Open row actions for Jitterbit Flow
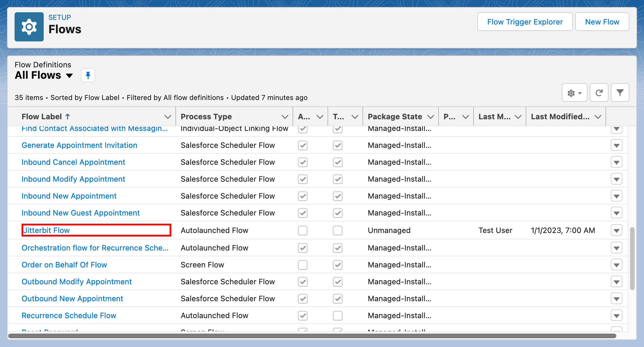 tap(616, 231)
